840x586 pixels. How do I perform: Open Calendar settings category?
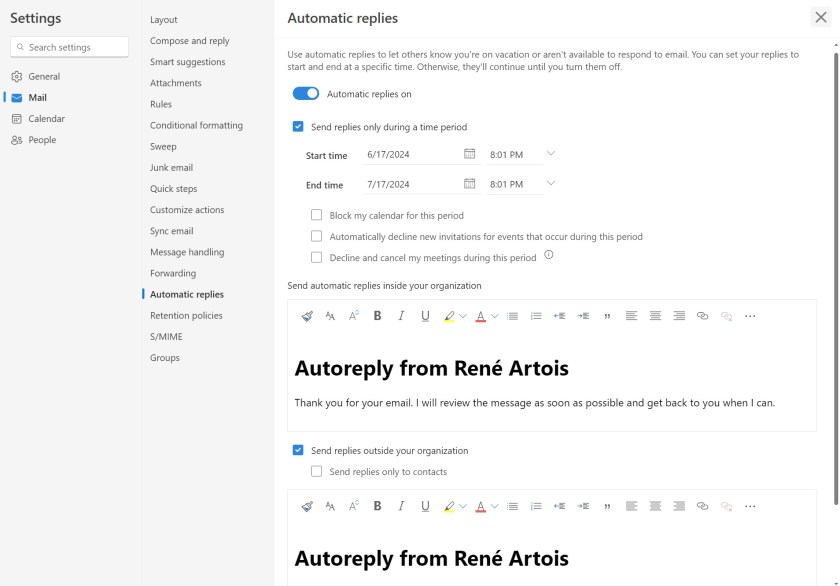point(46,119)
